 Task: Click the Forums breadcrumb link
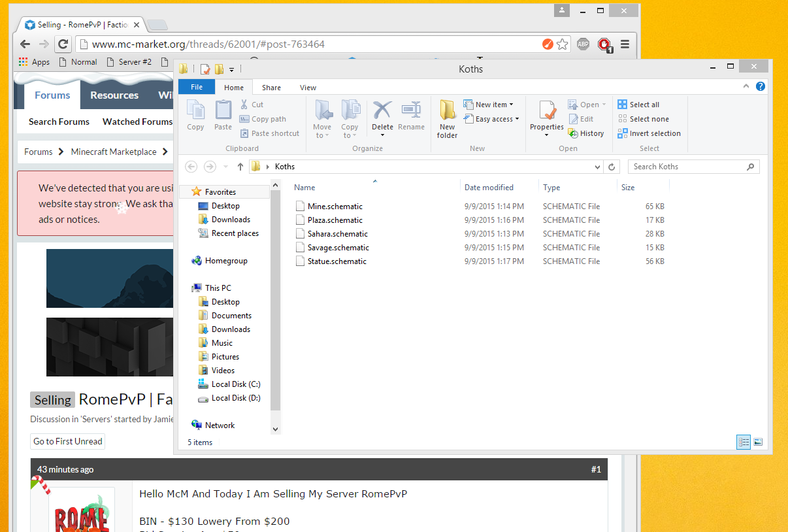pos(38,152)
